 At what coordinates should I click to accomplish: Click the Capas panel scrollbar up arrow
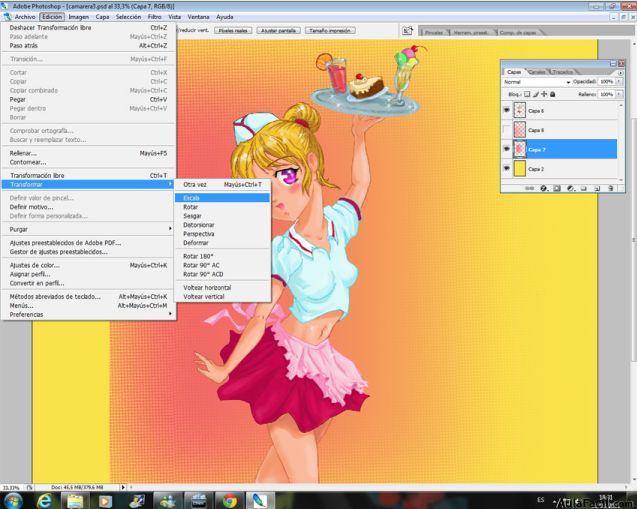(621, 105)
